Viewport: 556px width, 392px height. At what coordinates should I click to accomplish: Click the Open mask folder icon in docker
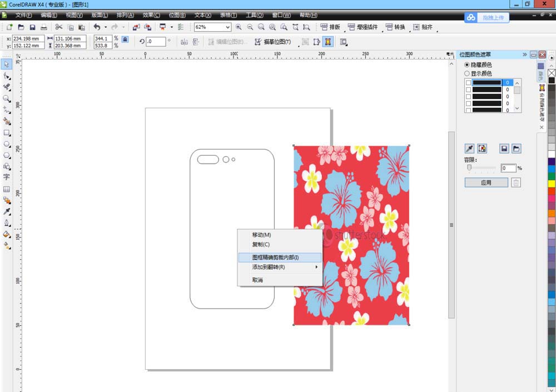click(517, 148)
